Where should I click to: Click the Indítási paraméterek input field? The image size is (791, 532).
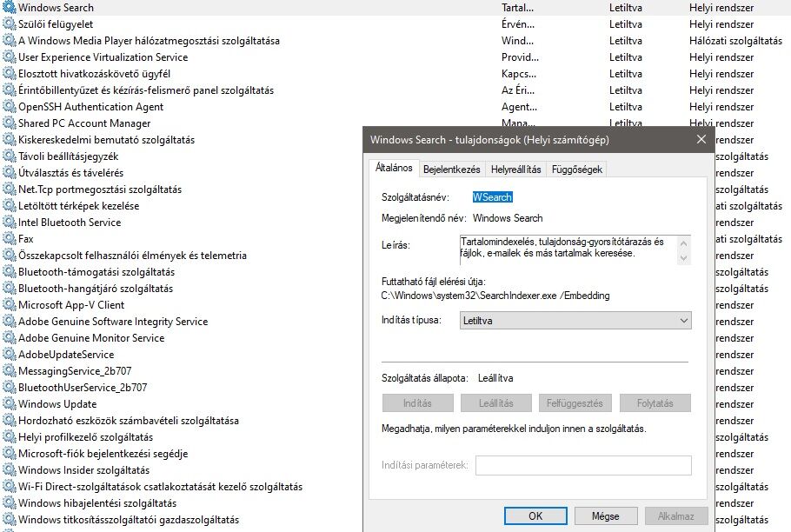[583, 465]
